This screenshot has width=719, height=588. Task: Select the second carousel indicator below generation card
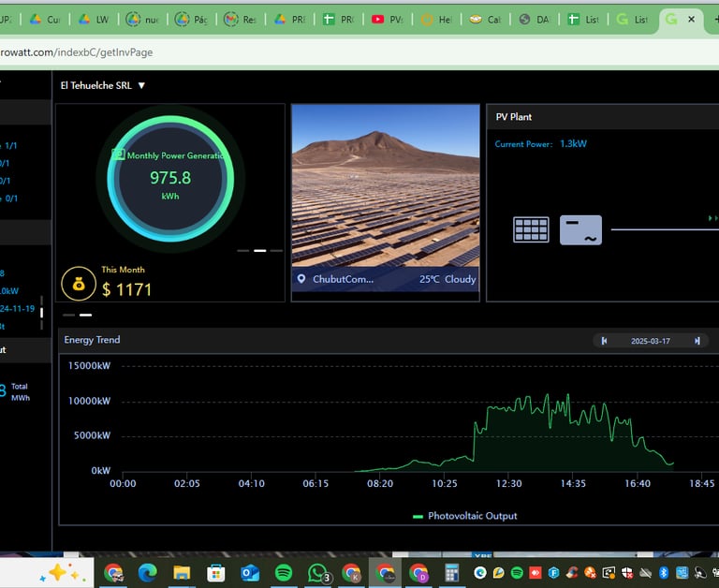pyautogui.click(x=85, y=316)
